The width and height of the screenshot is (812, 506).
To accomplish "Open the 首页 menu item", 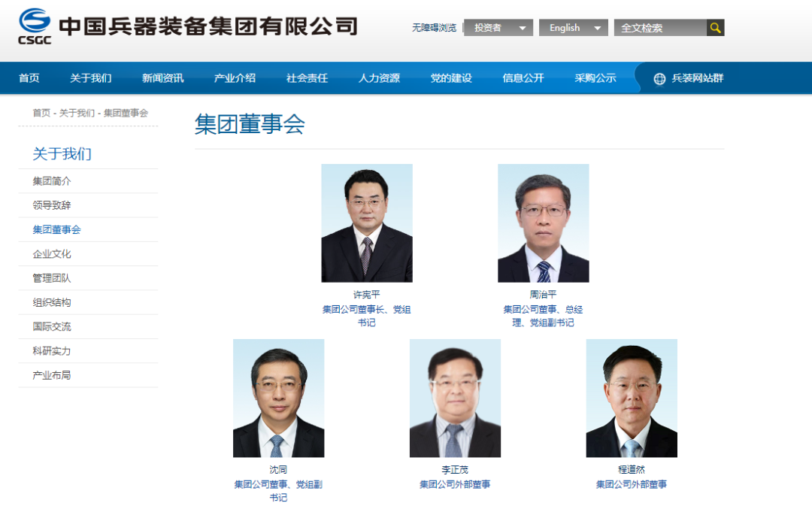I will tap(28, 77).
